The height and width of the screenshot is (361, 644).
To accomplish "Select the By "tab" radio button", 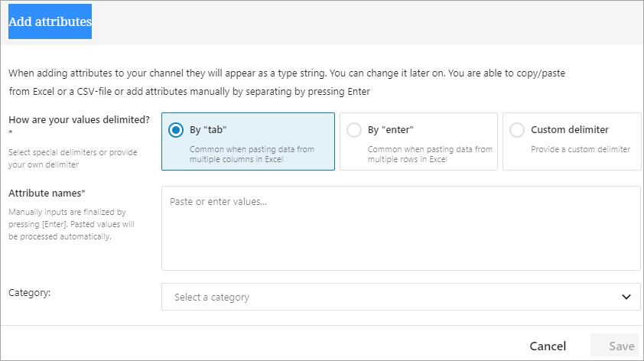I will tap(175, 130).
